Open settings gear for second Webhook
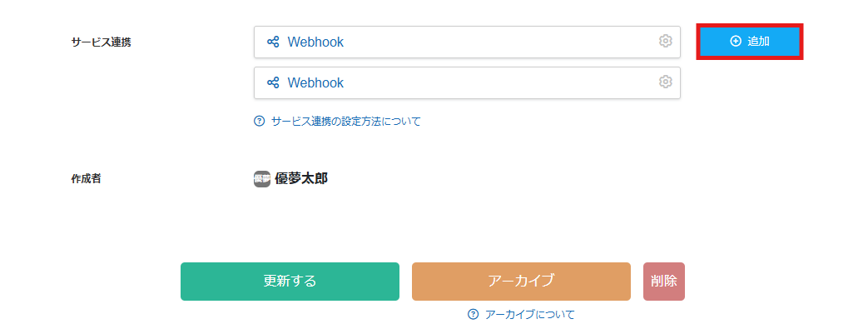 [x=665, y=82]
